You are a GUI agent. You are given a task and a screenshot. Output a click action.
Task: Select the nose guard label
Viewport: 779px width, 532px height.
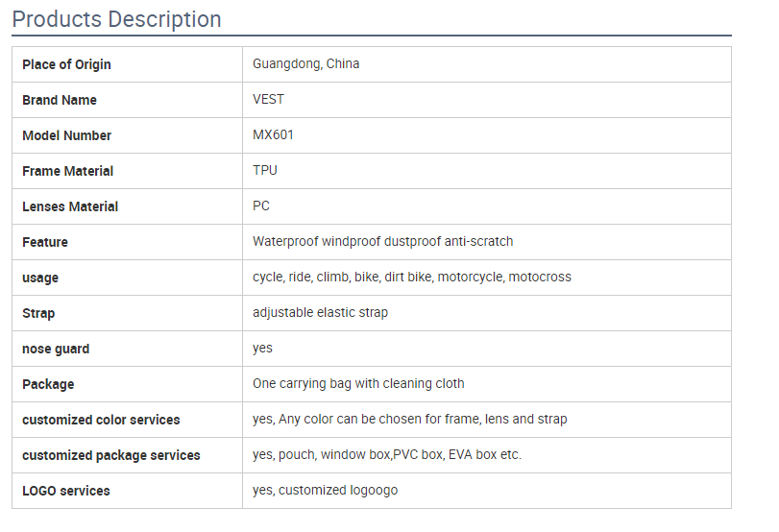click(56, 349)
